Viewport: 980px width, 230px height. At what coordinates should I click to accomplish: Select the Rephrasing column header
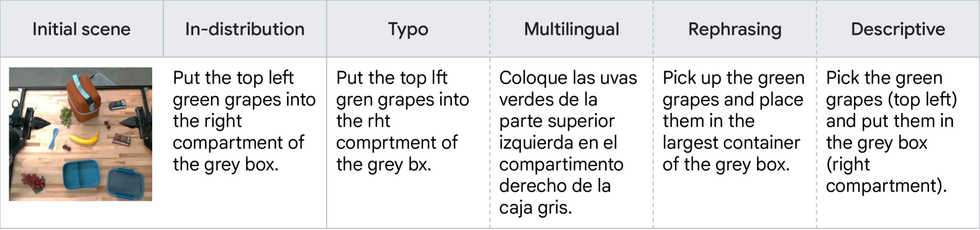pyautogui.click(x=735, y=29)
